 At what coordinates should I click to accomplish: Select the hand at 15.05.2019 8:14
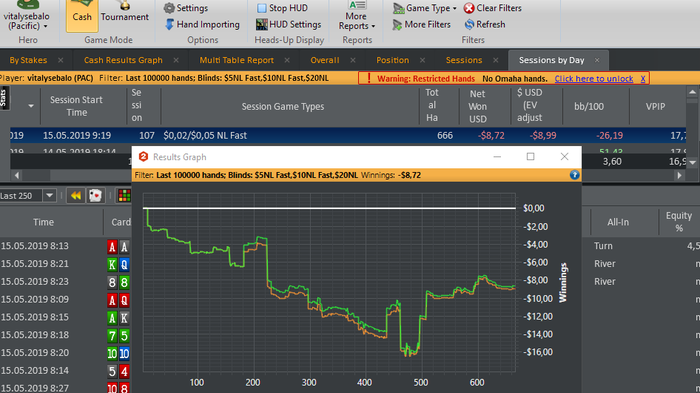(x=35, y=371)
